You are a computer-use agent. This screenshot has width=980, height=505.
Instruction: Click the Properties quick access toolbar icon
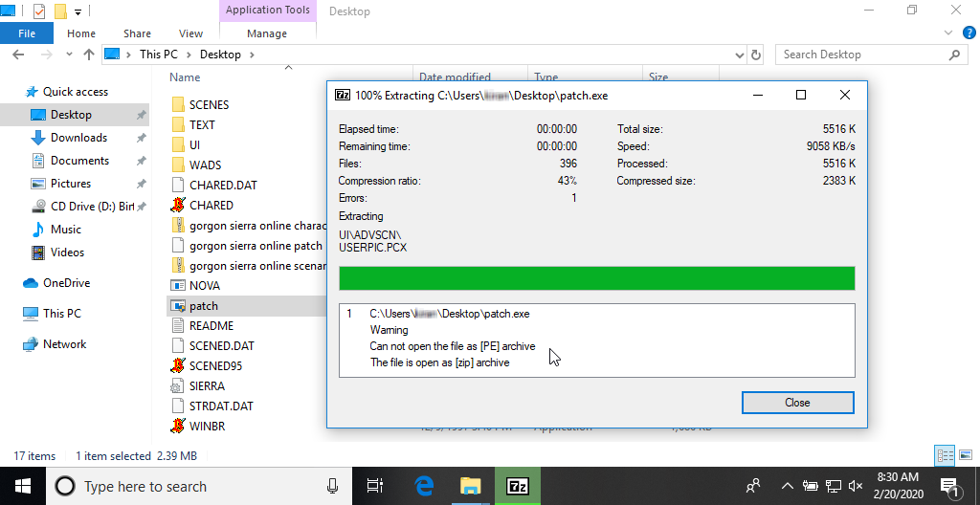point(38,11)
